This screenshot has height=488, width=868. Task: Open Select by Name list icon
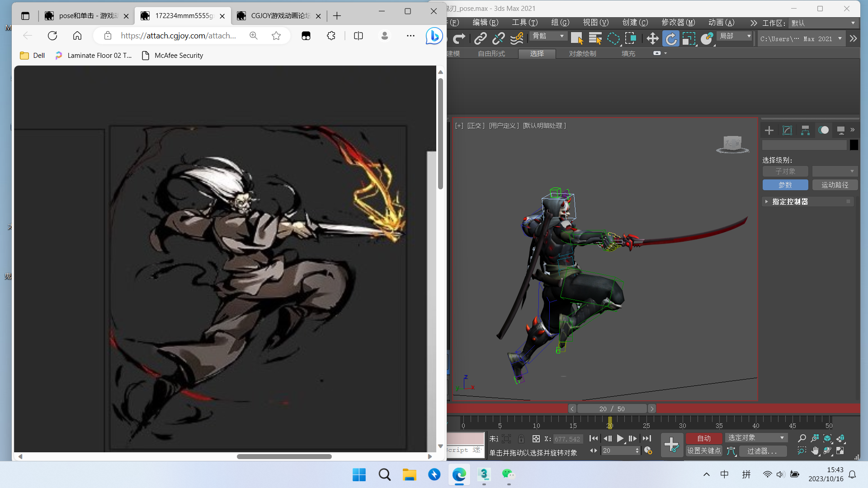pyautogui.click(x=595, y=39)
